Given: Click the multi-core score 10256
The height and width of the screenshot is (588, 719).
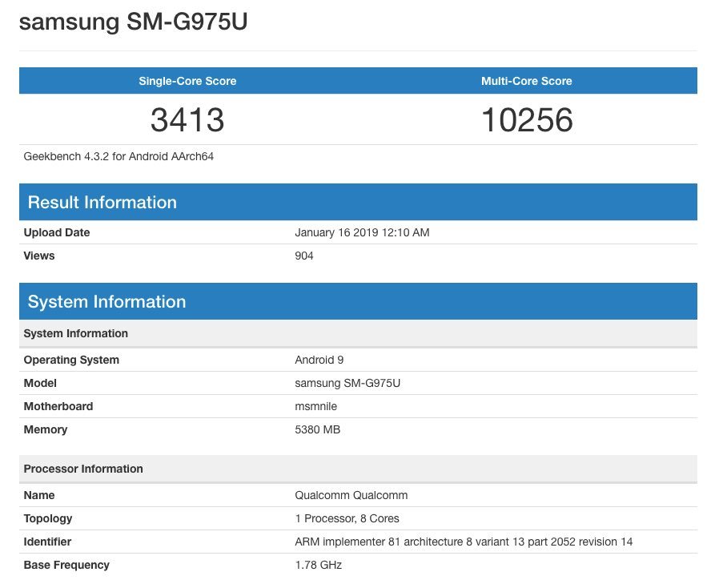Looking at the screenshot, I should [x=527, y=119].
